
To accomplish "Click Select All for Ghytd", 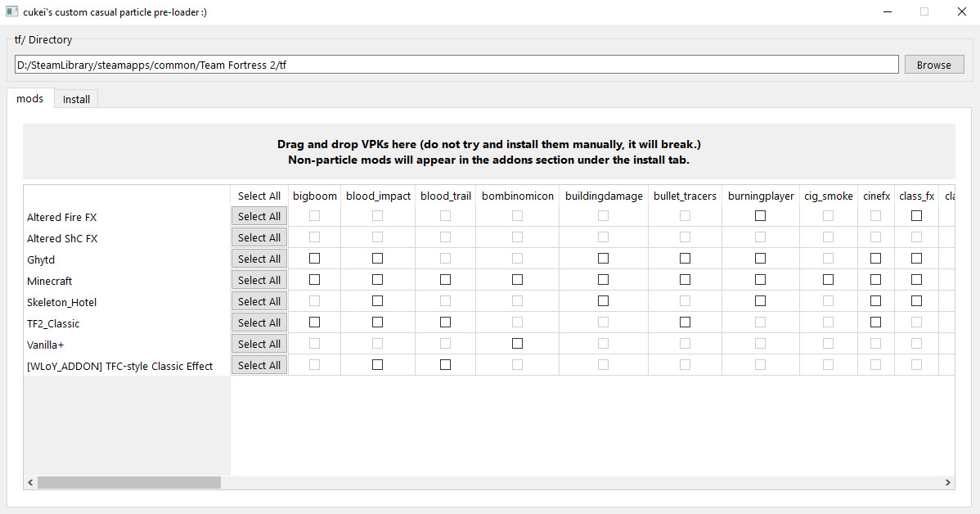I will pos(259,258).
